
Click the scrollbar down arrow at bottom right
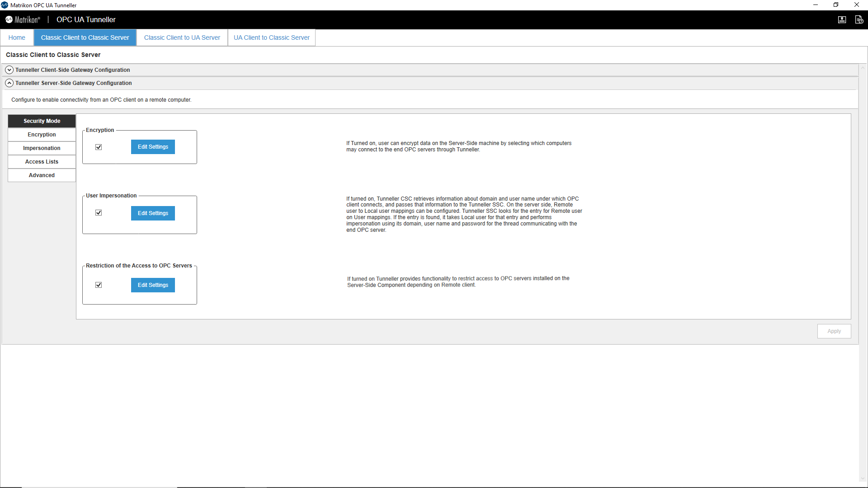863,479
